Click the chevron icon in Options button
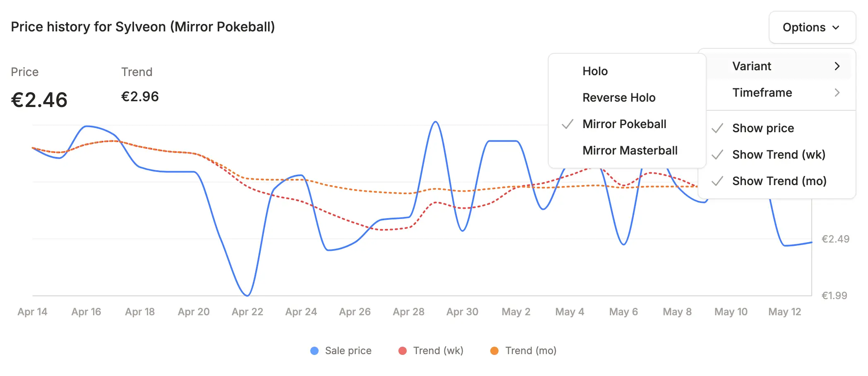Viewport: 868px width, 376px height. point(836,28)
